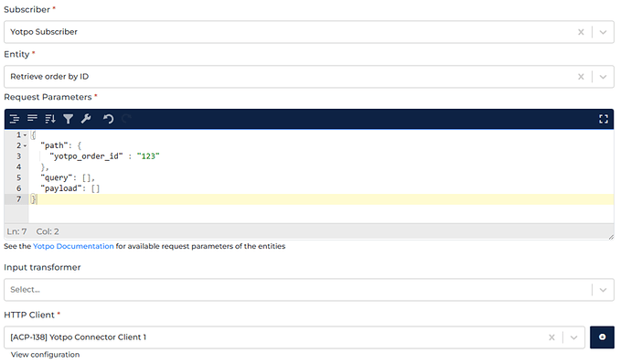The height and width of the screenshot is (364, 631).
Task: Clear the HTTP Client selection
Action: 551,337
